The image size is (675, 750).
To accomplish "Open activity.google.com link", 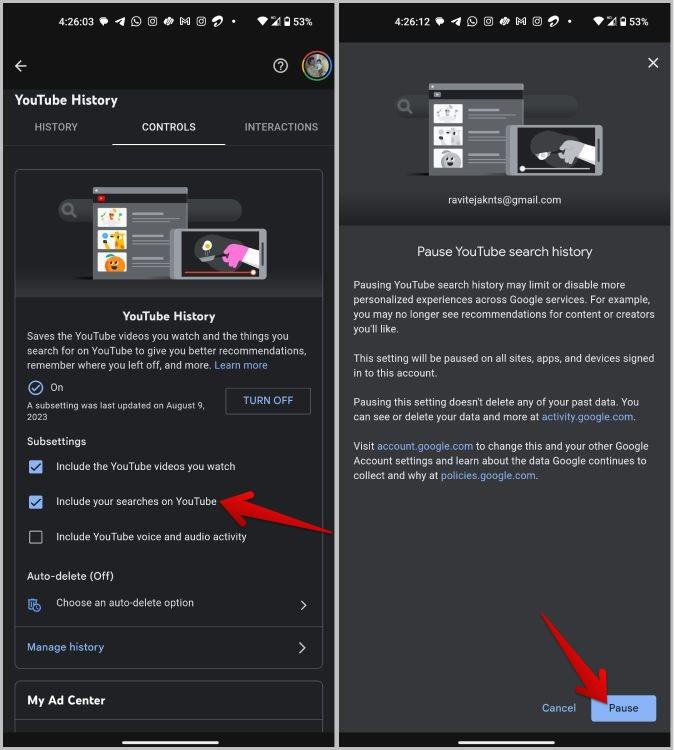I will point(587,417).
